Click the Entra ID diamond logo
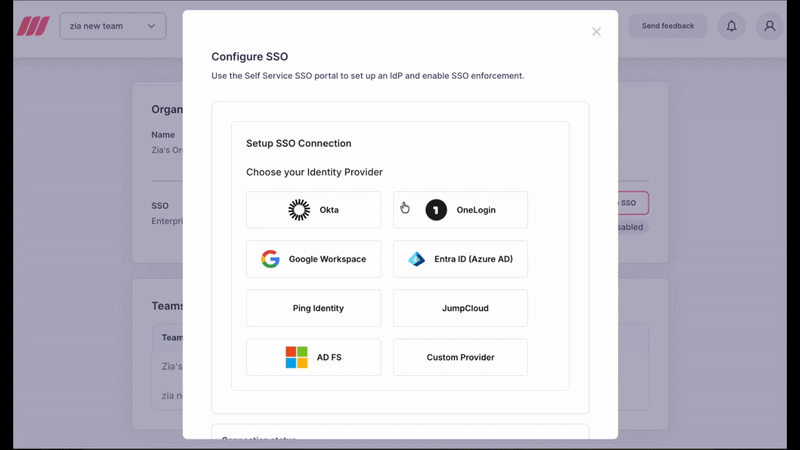Viewport: 800px width, 450px height. pos(416,259)
